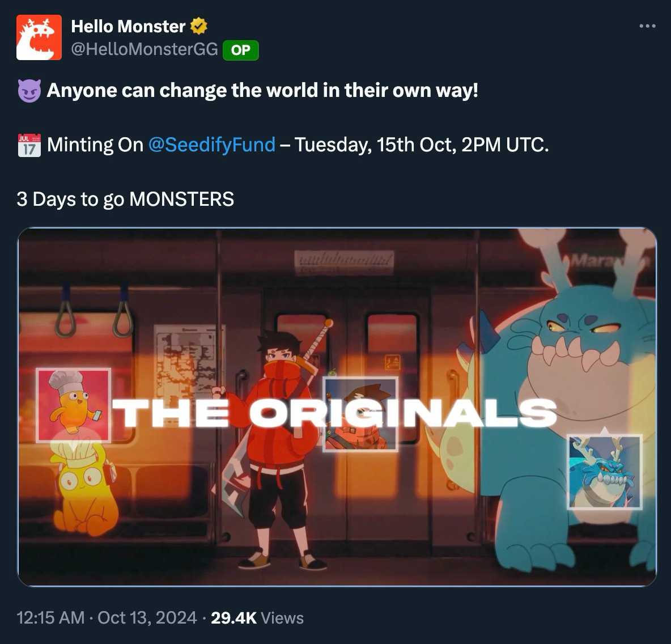
Task: Select the red-haired hero portrait thumbnail
Action: point(360,414)
